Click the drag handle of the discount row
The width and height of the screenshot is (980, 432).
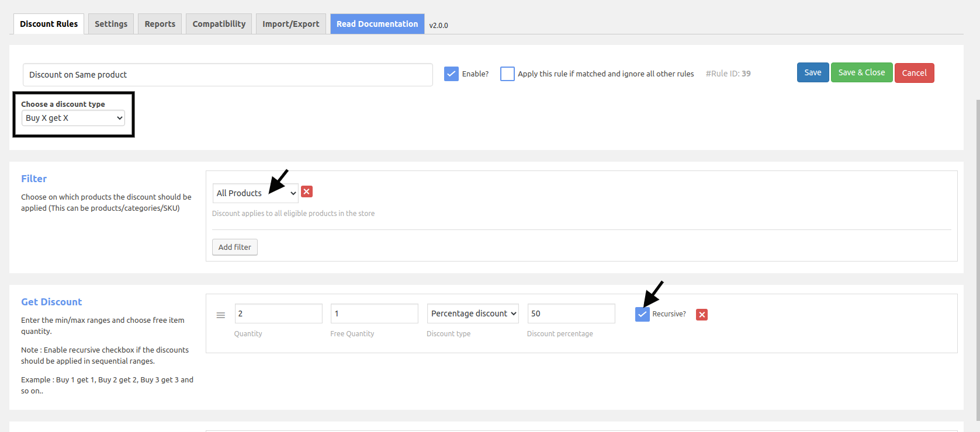(x=221, y=315)
